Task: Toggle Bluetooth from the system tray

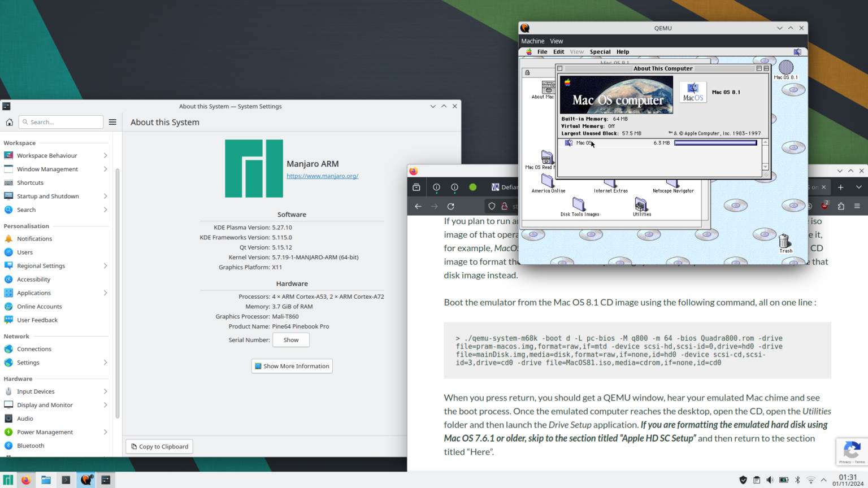Action: point(797,480)
